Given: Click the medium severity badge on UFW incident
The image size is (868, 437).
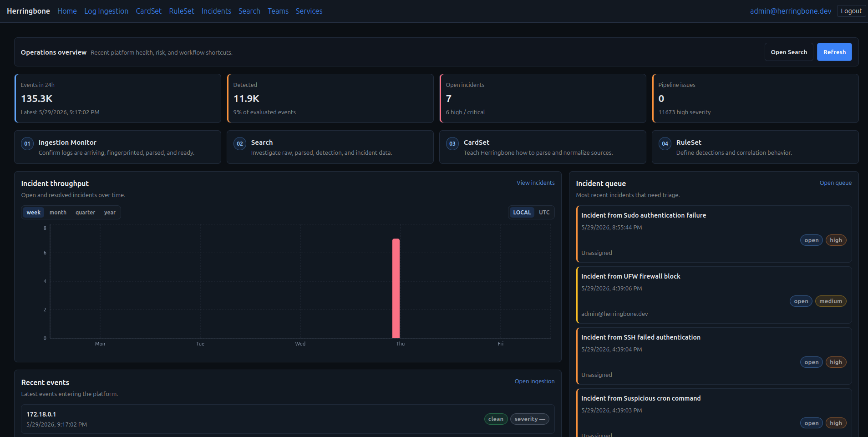Looking at the screenshot, I should [831, 301].
